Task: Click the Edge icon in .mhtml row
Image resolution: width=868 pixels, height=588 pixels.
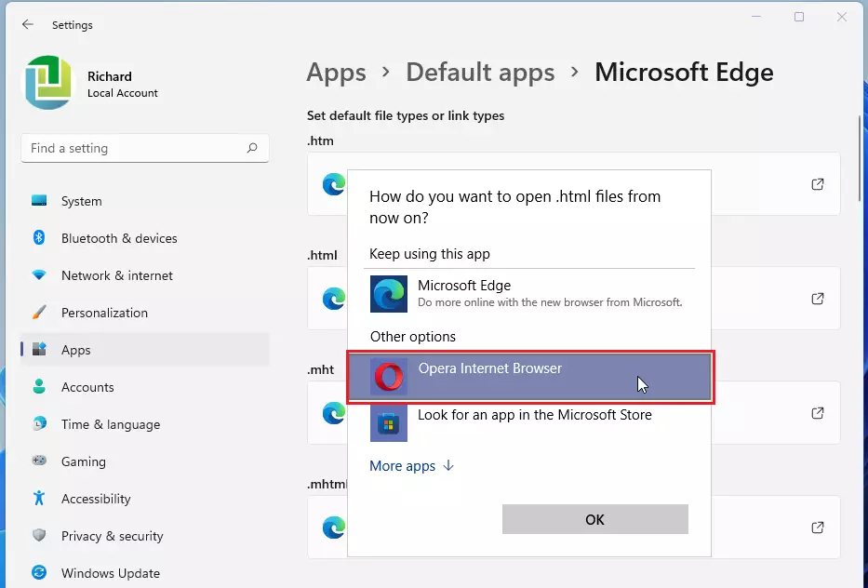Action: pos(334,528)
